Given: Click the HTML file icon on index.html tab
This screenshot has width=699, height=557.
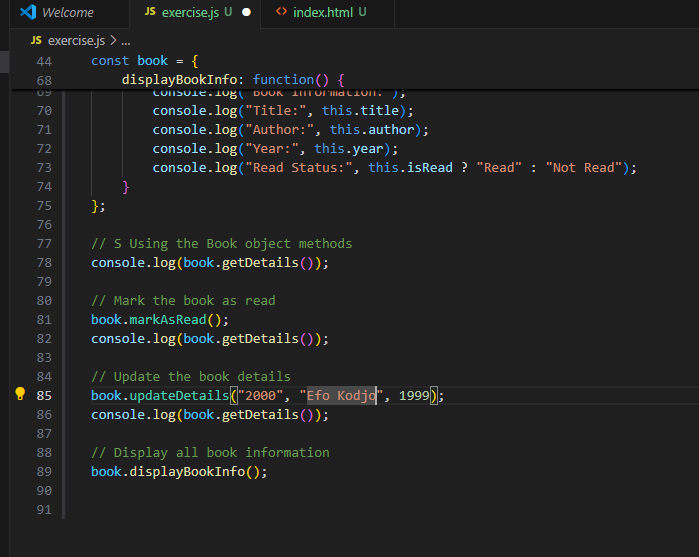Looking at the screenshot, I should 281,12.
